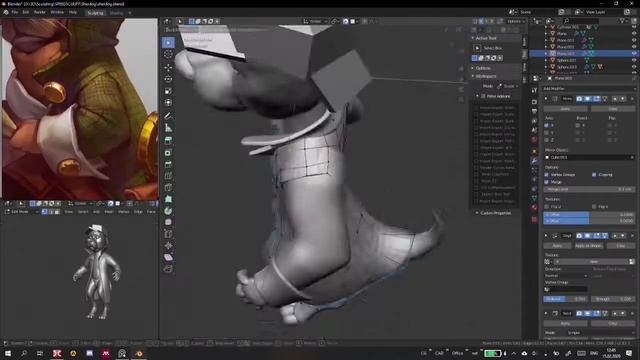Click the Mirror Object field
Viewport: 640px width, 360px height.
[x=589, y=158]
